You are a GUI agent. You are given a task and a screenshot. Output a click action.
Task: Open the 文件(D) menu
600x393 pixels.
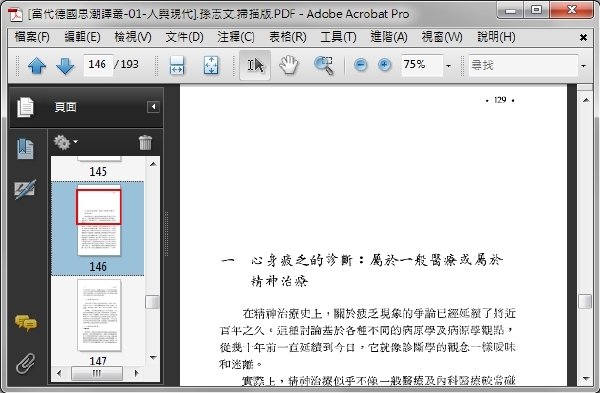tap(184, 37)
